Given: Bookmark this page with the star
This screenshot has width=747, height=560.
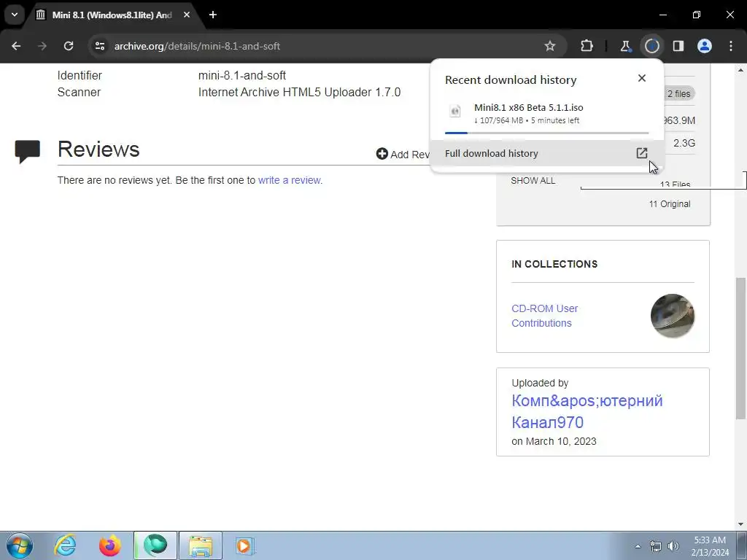Looking at the screenshot, I should pyautogui.click(x=550, y=46).
